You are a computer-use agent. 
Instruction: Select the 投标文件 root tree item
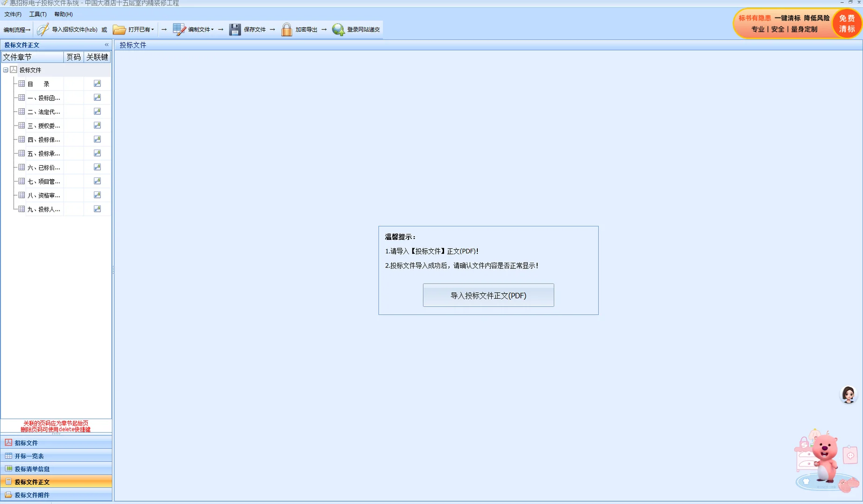30,70
